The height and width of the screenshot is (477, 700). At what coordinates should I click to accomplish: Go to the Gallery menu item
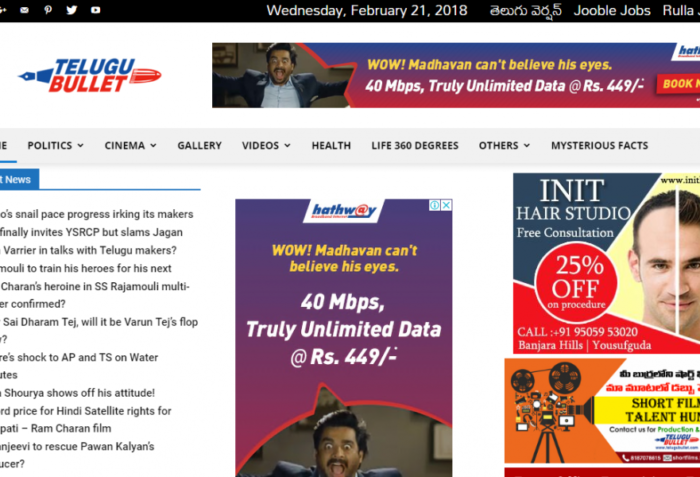pos(199,145)
